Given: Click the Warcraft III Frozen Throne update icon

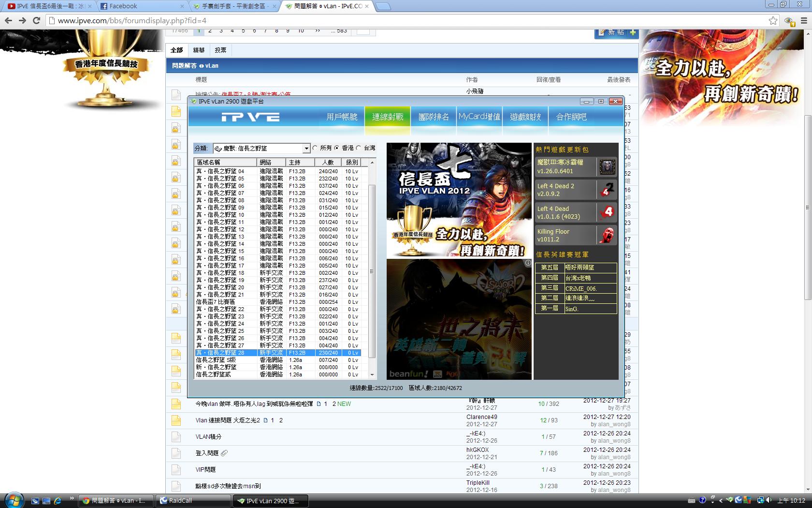Looking at the screenshot, I should coord(607,167).
